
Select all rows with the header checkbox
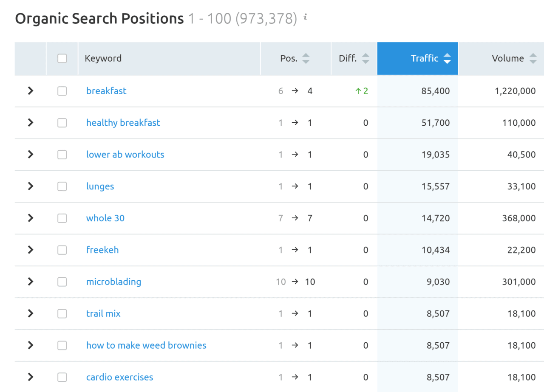pos(62,58)
